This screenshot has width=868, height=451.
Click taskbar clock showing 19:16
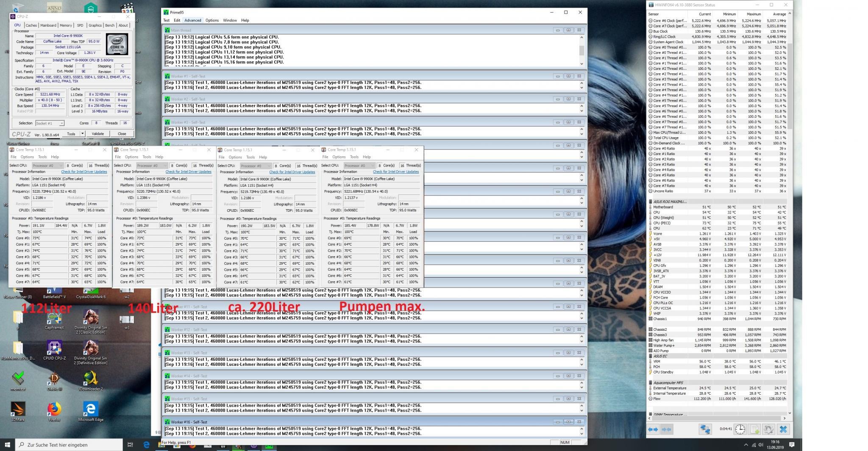[775, 445]
